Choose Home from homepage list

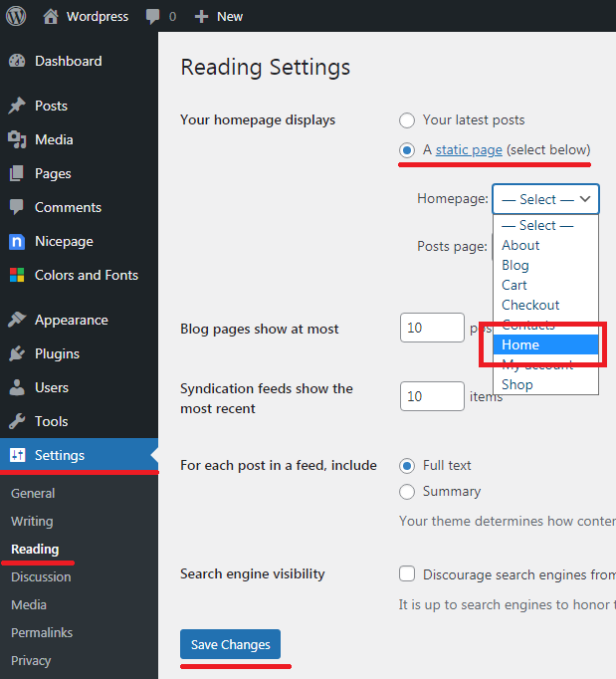546,344
